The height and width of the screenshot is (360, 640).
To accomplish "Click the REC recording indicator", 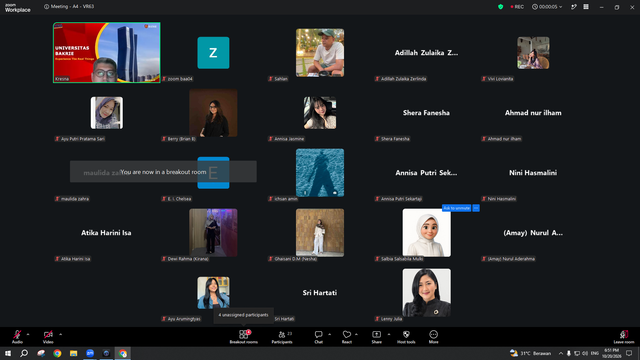I will tap(517, 7).
